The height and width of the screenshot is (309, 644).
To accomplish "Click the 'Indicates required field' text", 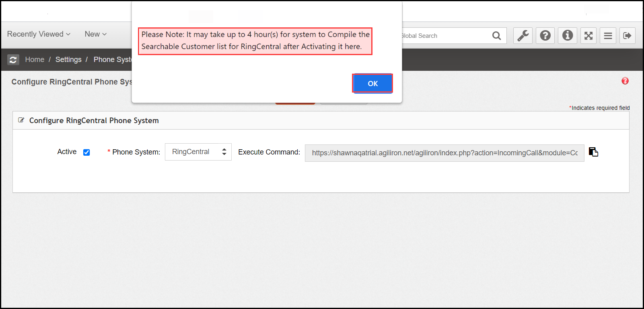I will point(599,108).
